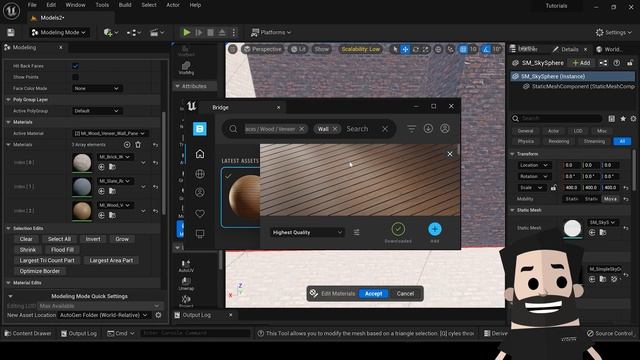Image resolution: width=640 pixels, height=360 pixels.
Task: Open Settings dropdown in toolbar
Action: click(x=613, y=32)
